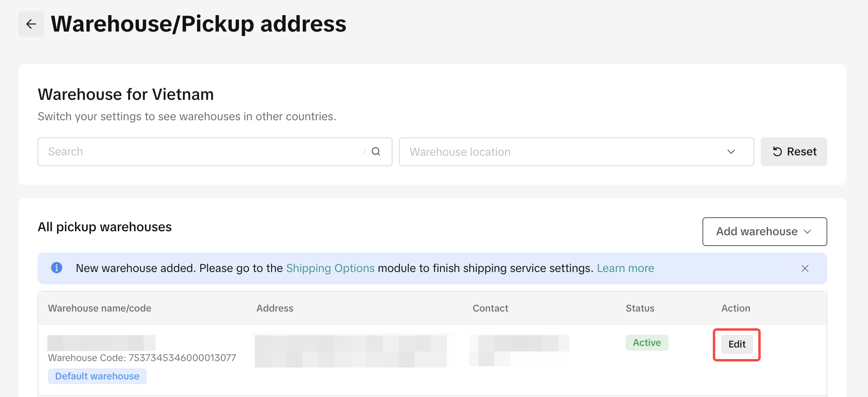Screen dimensions: 868x397
Task: Dismiss the new warehouse notification banner
Action: point(805,268)
